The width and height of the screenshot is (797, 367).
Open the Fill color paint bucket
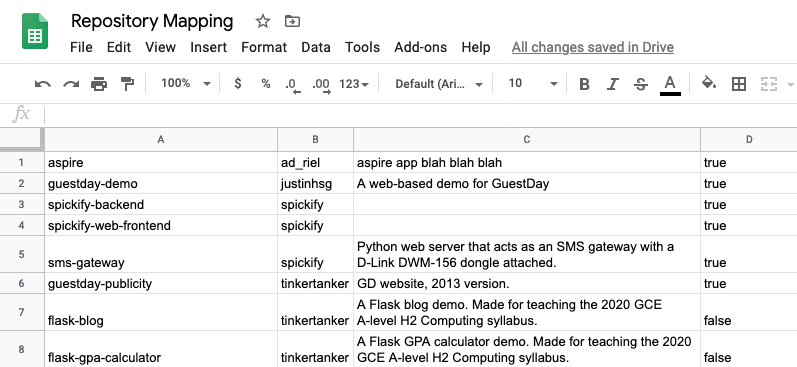[x=709, y=83]
